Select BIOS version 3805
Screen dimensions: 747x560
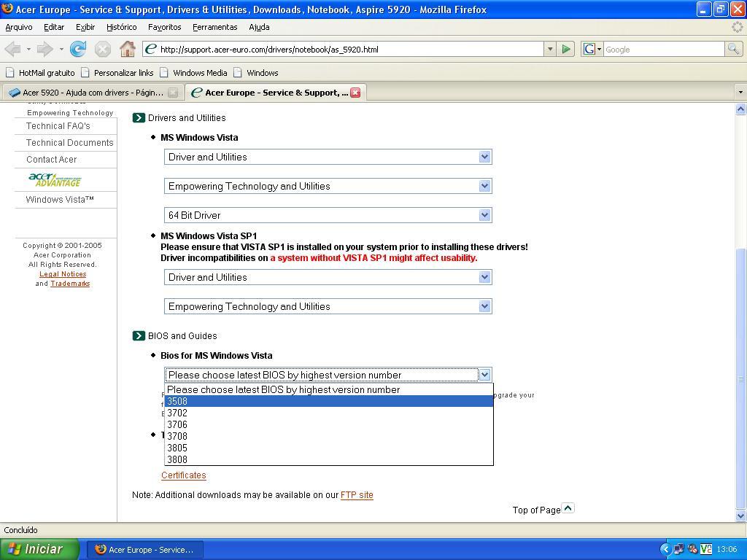point(329,448)
